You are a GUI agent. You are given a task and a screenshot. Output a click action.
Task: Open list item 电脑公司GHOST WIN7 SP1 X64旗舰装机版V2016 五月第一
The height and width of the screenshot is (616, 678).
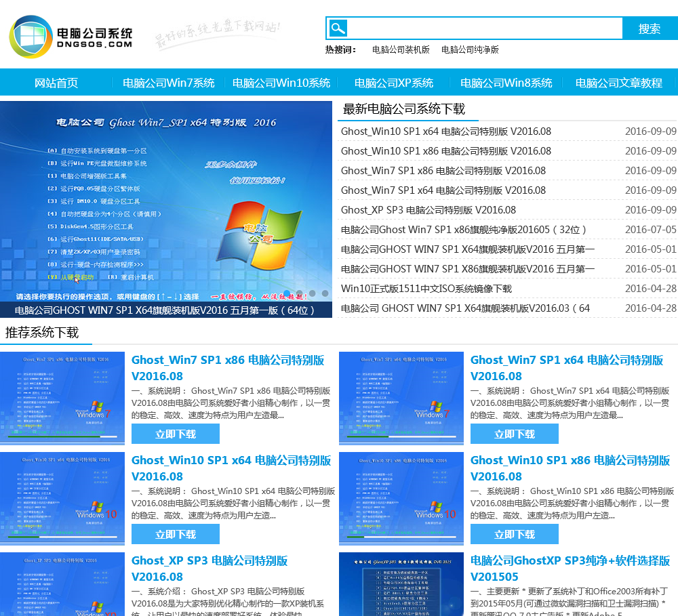click(x=467, y=249)
